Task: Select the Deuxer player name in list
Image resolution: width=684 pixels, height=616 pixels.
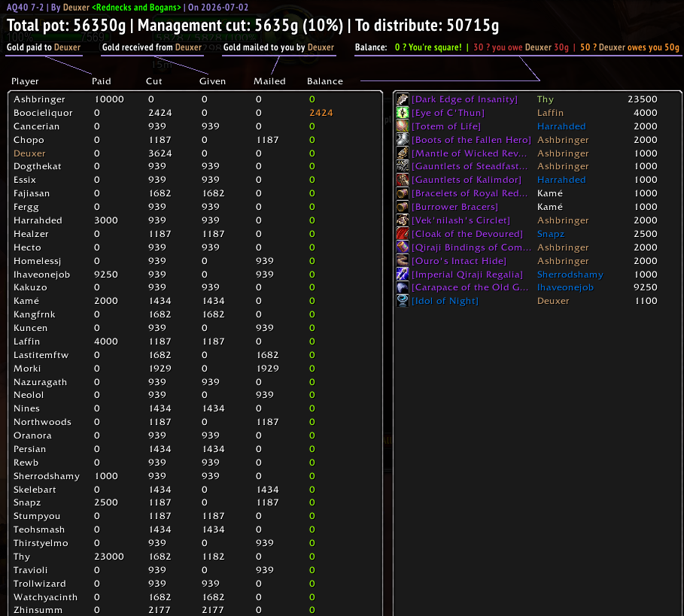Action: point(29,153)
